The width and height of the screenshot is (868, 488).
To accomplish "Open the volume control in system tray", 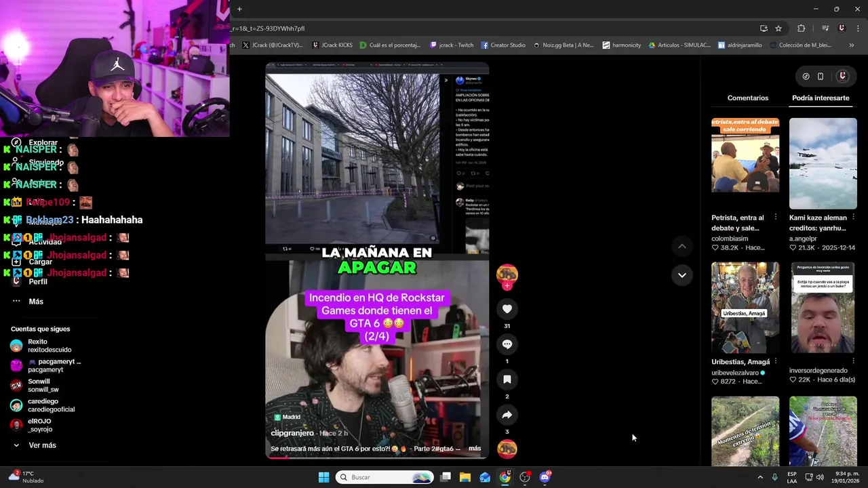I will pos(820,477).
